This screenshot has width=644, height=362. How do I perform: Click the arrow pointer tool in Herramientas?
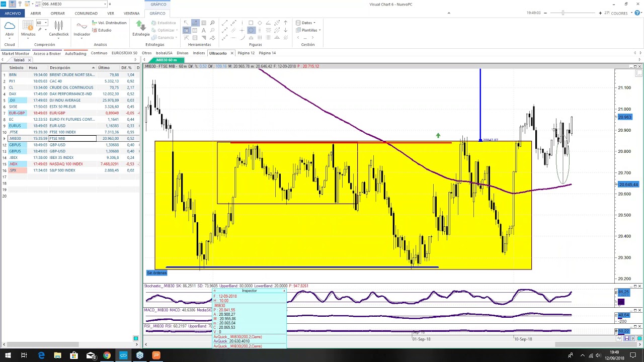[x=186, y=23]
